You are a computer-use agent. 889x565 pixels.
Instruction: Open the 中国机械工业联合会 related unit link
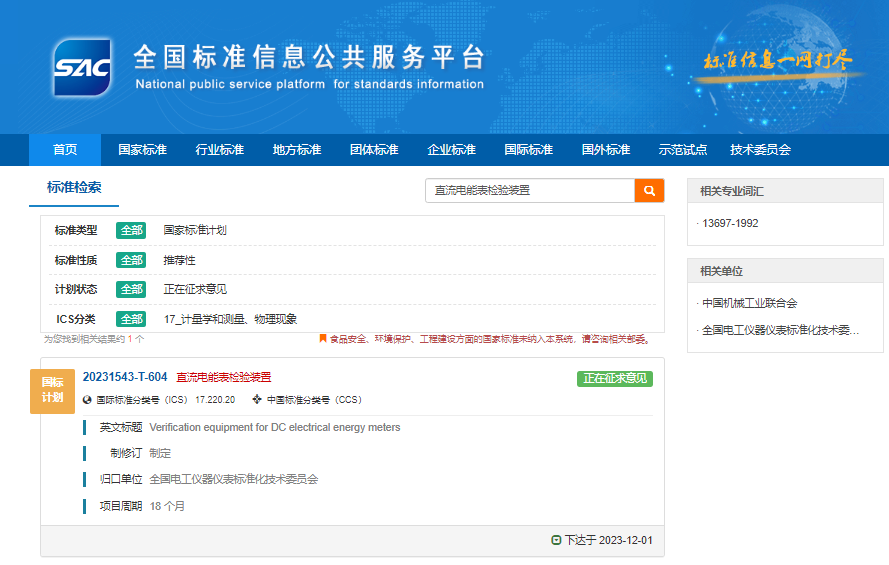(x=750, y=303)
